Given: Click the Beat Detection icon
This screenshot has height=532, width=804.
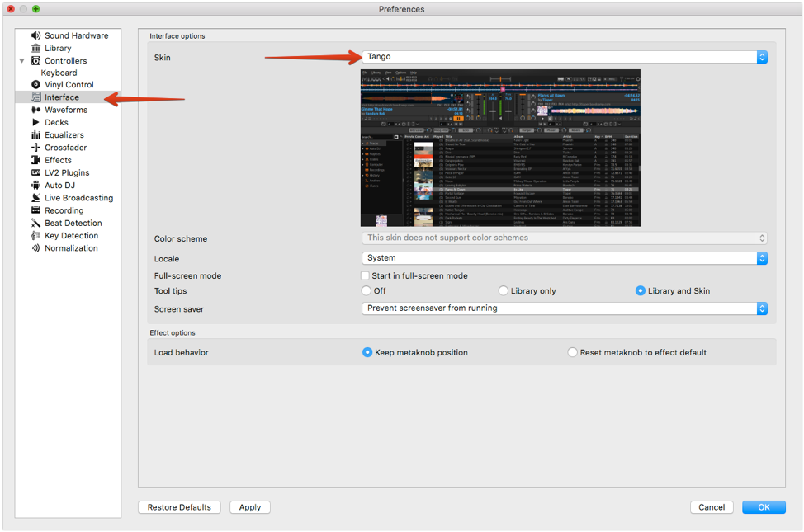Looking at the screenshot, I should tap(35, 223).
